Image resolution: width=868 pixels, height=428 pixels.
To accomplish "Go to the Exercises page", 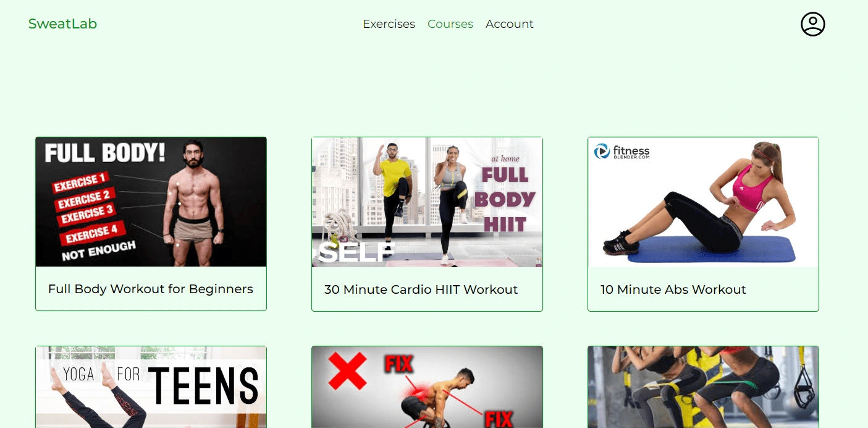I will [x=389, y=24].
